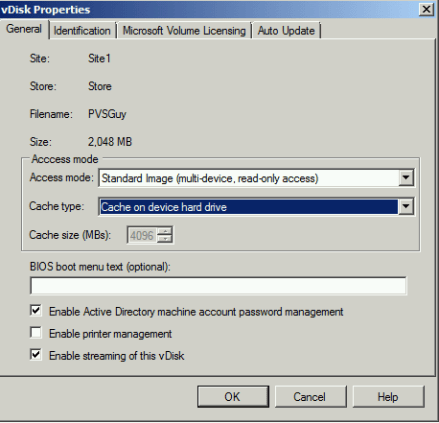
Task: Decrease cache size with the down spinner
Action: pos(164,239)
